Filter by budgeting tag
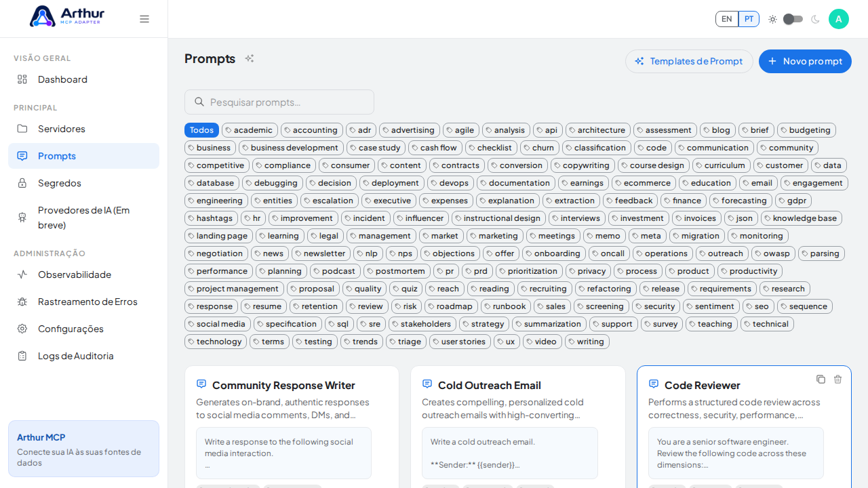Viewport: 868px width, 488px height. click(x=806, y=130)
